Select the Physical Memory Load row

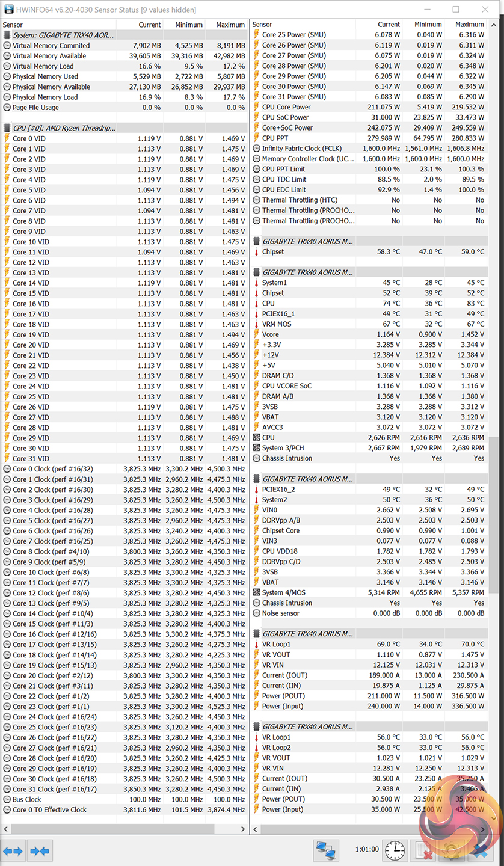(x=124, y=97)
